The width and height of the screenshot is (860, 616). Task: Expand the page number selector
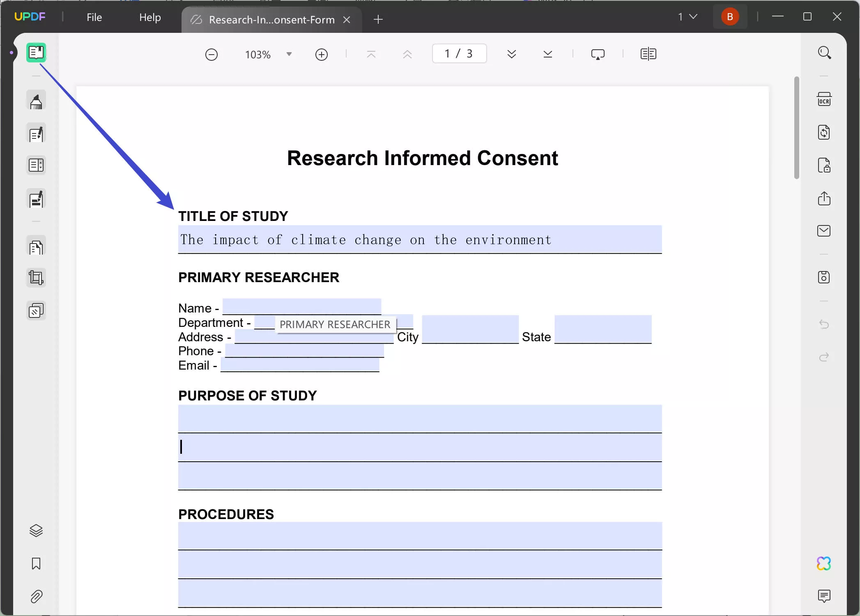(x=459, y=53)
